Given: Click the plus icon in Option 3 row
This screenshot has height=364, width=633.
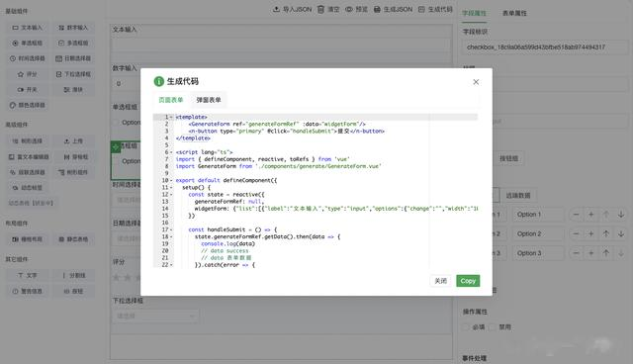Looking at the screenshot, I should (x=591, y=253).
